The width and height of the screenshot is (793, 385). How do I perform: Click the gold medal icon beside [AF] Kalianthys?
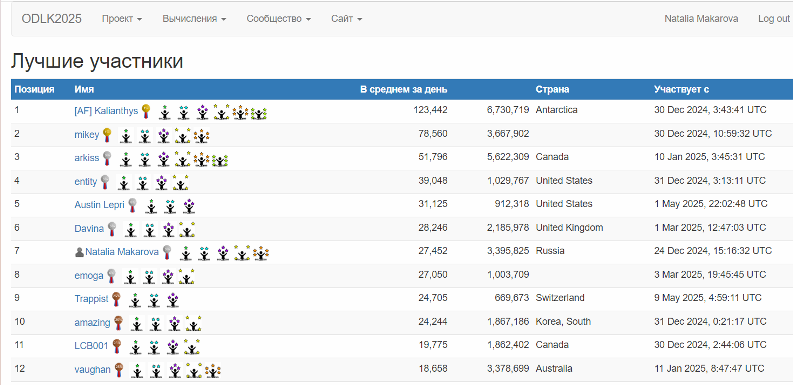coord(146,111)
